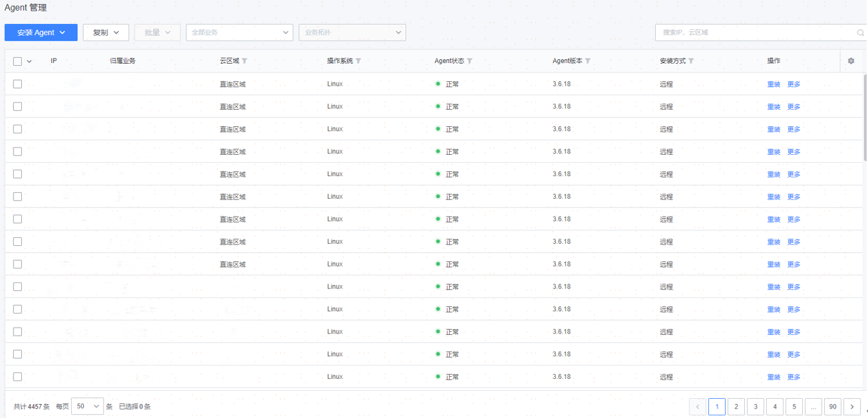Click the 共计 4457 条 total count
The height and width of the screenshot is (420, 868).
pyautogui.click(x=31, y=407)
